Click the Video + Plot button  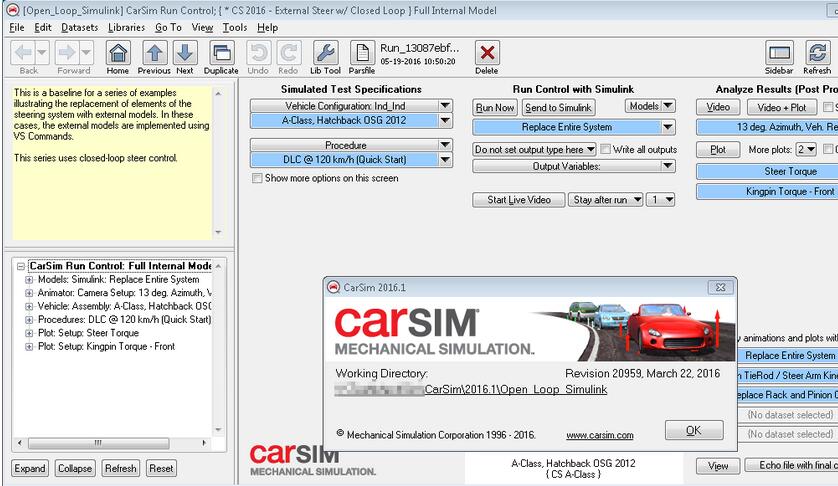pyautogui.click(x=781, y=107)
